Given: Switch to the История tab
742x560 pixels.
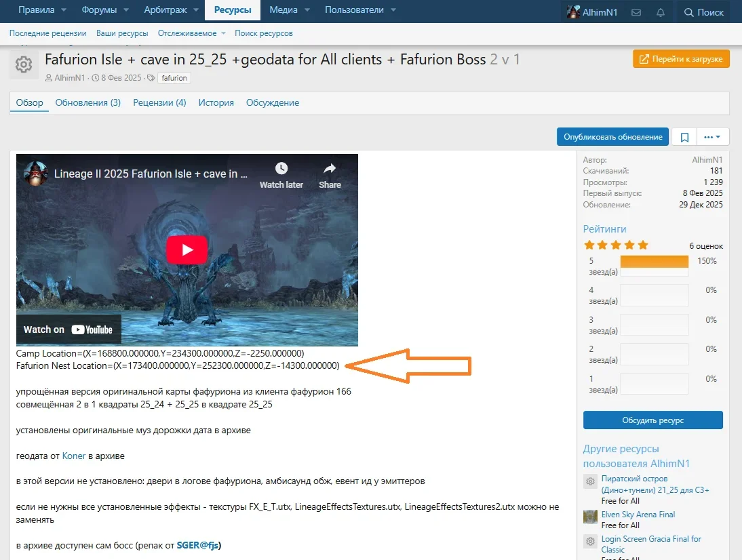Looking at the screenshot, I should [x=216, y=102].
